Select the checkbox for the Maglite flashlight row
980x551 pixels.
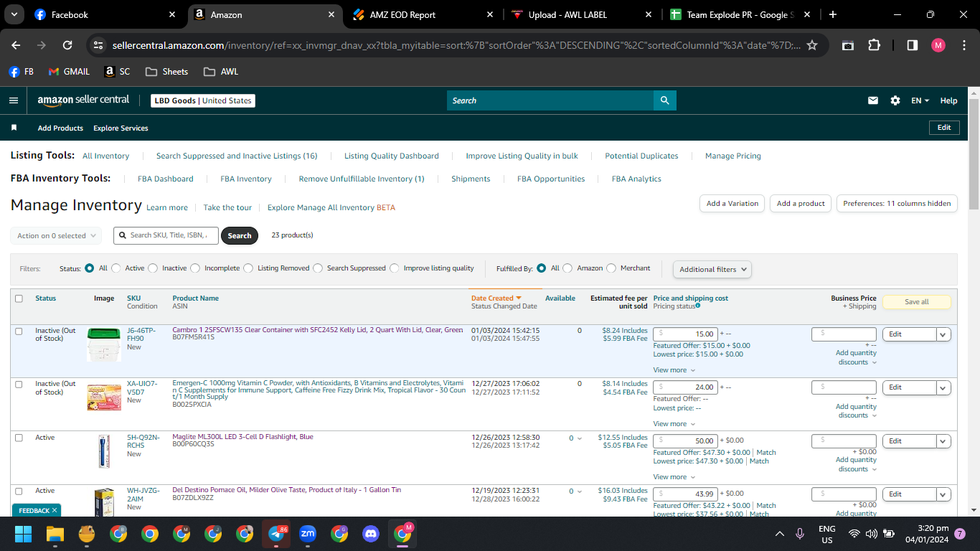[x=19, y=438]
